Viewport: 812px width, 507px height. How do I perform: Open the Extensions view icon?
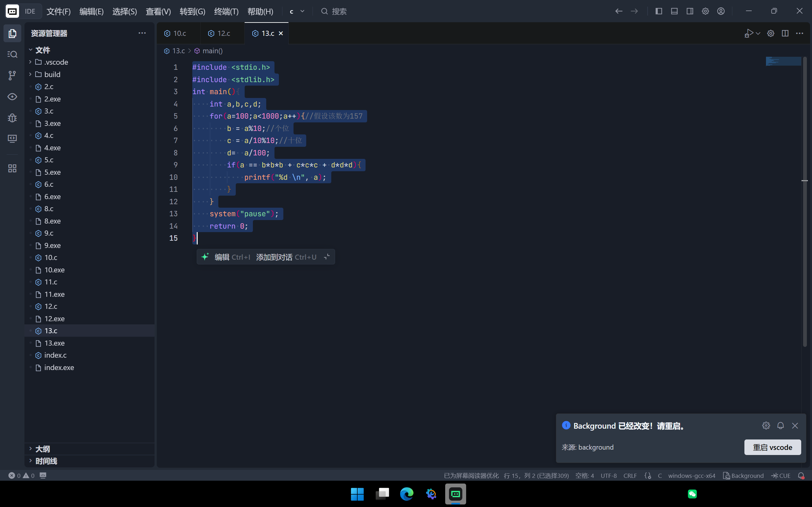[12, 168]
